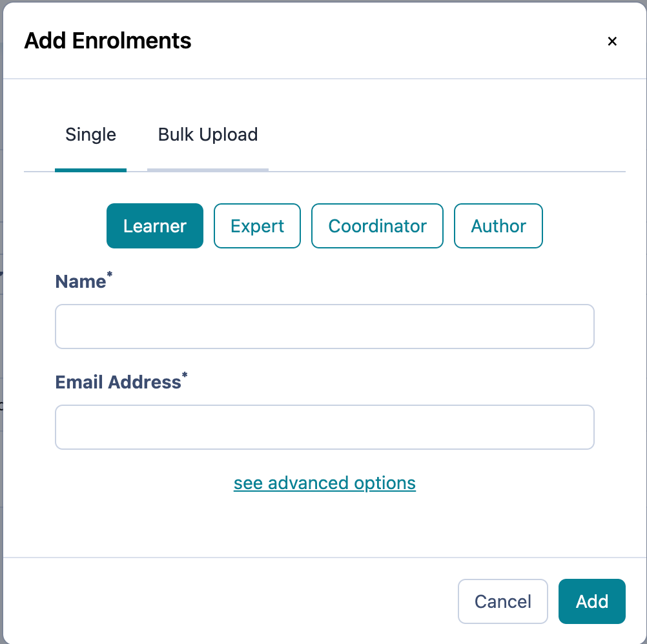Set enrolment type to Coordinator
The width and height of the screenshot is (647, 644).
click(377, 226)
